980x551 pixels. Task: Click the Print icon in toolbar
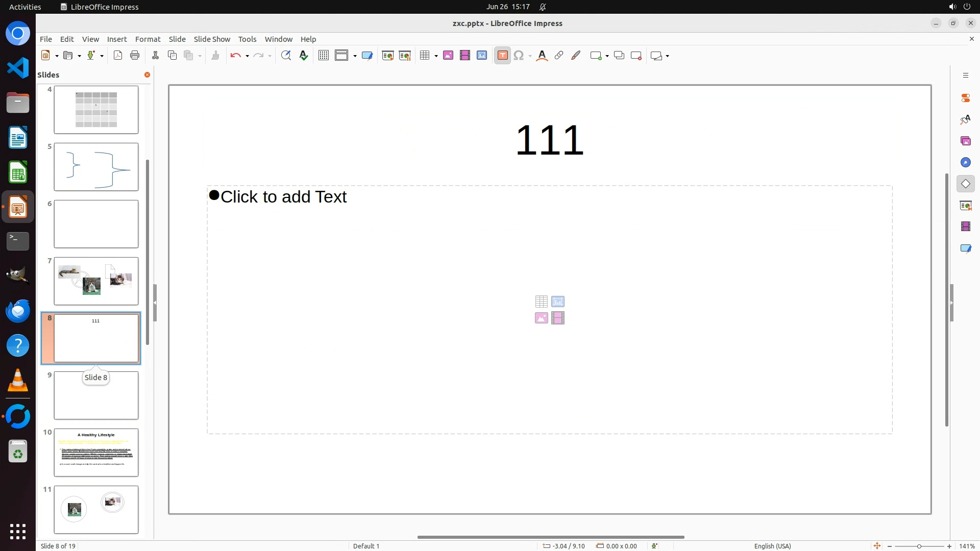tap(135, 56)
